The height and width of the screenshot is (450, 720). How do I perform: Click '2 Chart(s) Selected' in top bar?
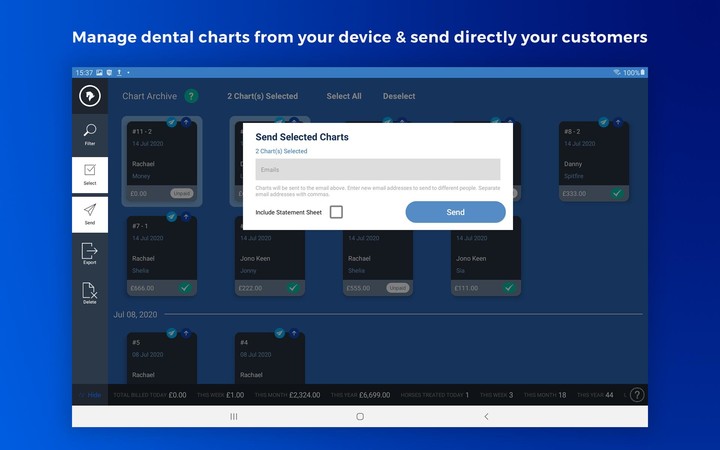click(x=263, y=96)
